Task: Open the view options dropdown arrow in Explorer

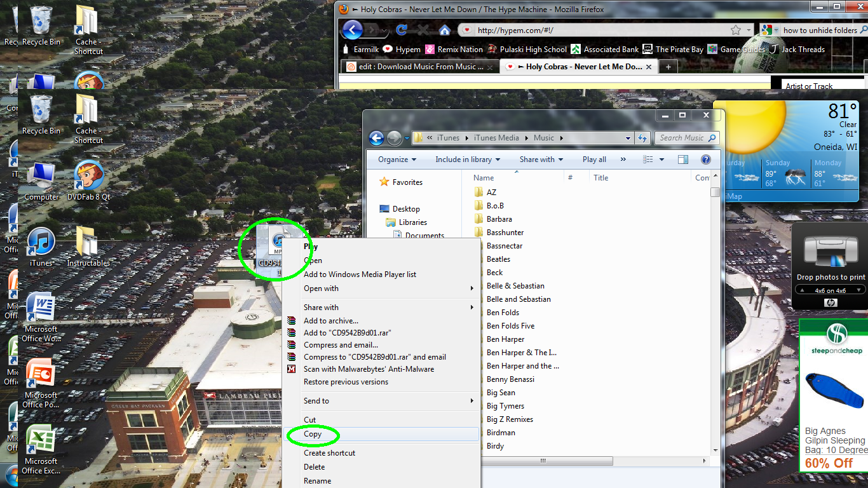Action: [661, 159]
